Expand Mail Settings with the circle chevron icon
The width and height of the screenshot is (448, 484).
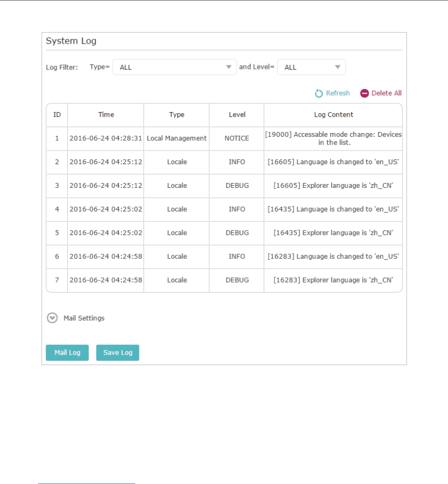coord(52,318)
